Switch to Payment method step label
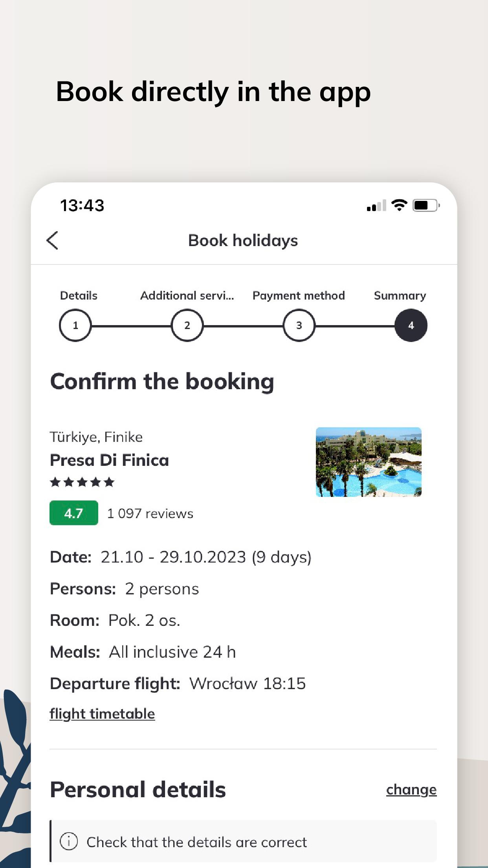 coord(299,296)
